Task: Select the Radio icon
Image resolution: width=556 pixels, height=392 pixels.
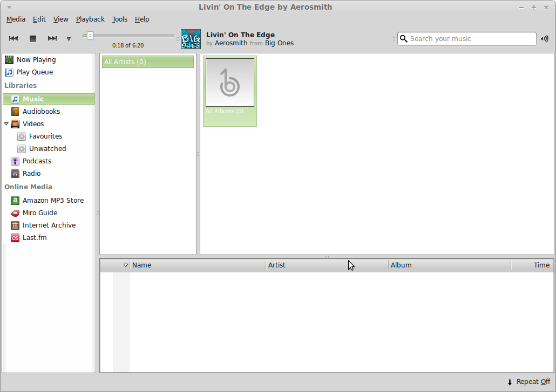Action: coord(15,174)
